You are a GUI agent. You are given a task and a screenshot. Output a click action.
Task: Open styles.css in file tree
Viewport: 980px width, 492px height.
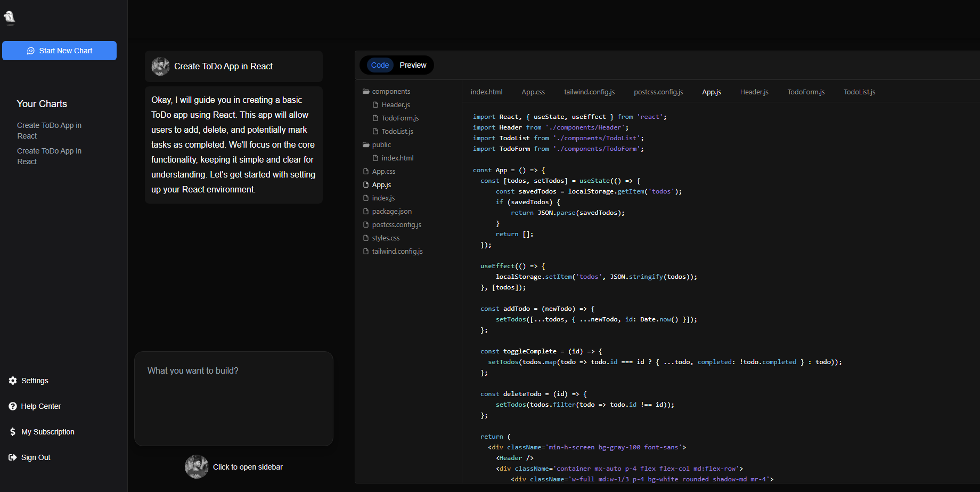pyautogui.click(x=386, y=238)
